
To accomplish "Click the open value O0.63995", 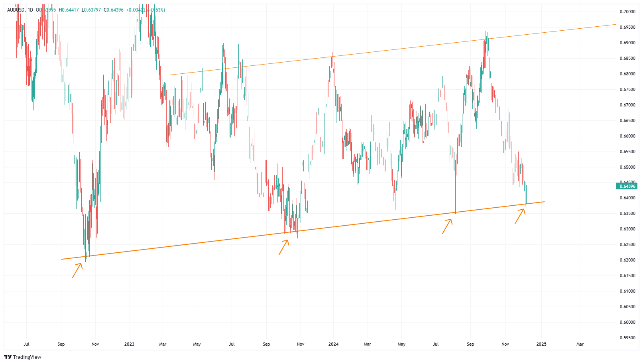I will tap(46, 10).
